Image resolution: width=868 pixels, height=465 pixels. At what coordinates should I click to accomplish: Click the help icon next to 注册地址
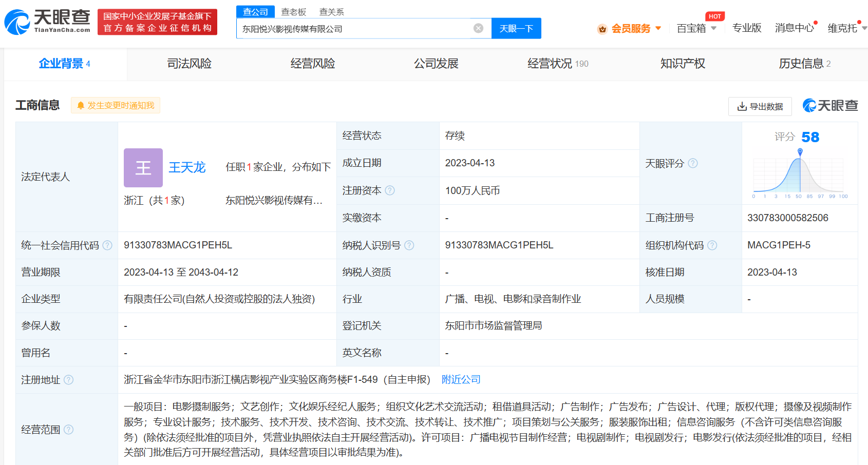coord(68,380)
